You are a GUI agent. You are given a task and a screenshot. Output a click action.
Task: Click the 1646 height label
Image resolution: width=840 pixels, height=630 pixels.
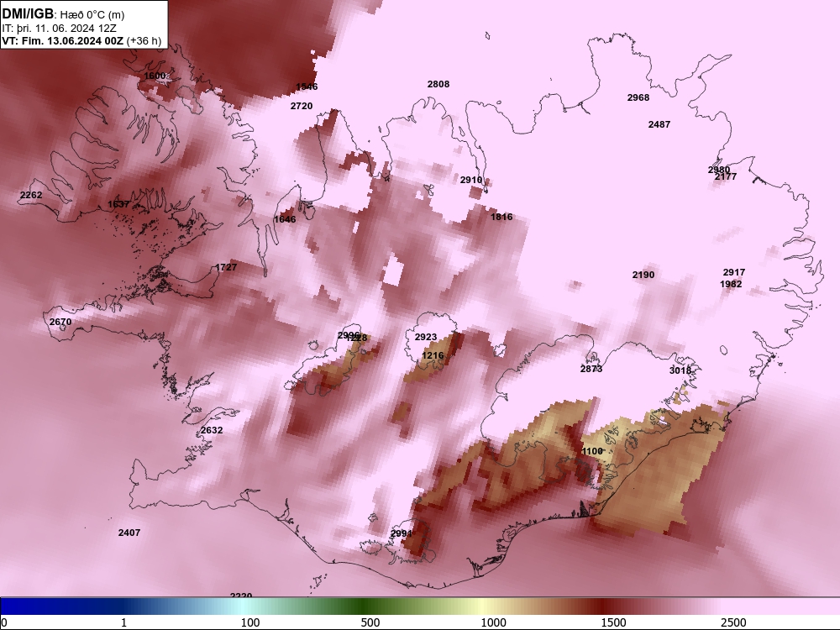tap(285, 219)
